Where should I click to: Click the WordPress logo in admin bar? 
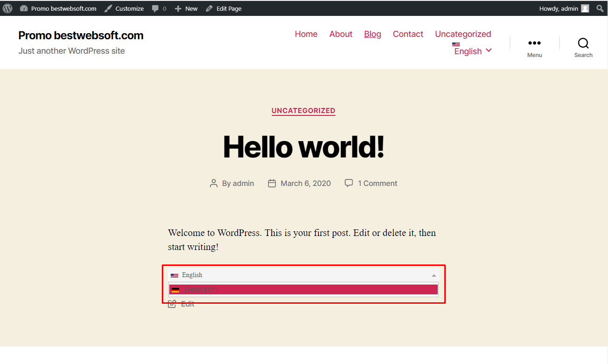tap(7, 8)
